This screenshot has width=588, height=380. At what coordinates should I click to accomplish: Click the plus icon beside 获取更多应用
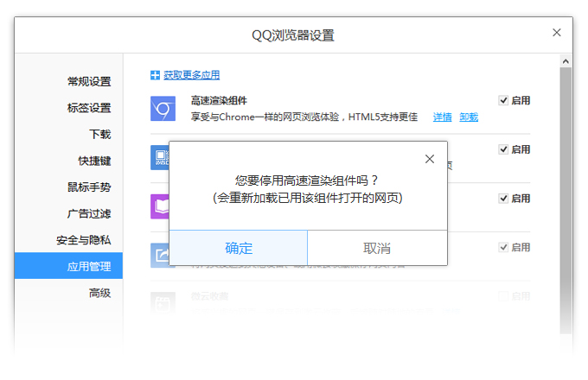155,75
